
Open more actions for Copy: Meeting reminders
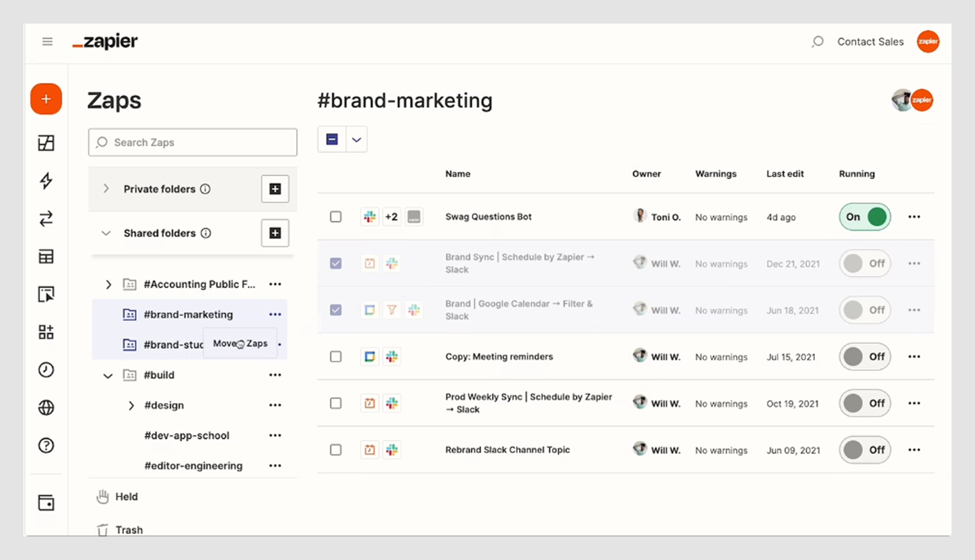(914, 357)
